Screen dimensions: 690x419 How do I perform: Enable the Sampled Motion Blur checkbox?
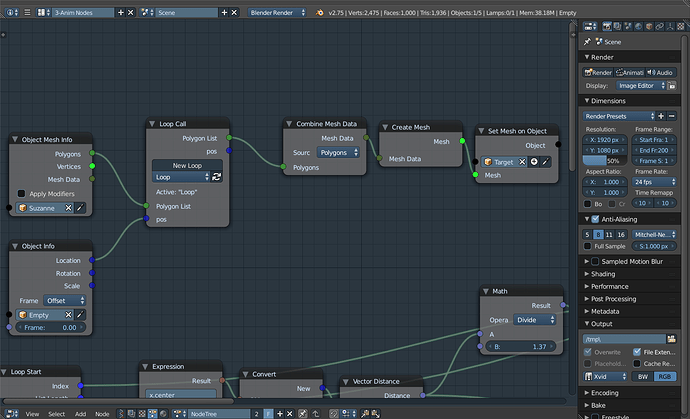[595, 261]
